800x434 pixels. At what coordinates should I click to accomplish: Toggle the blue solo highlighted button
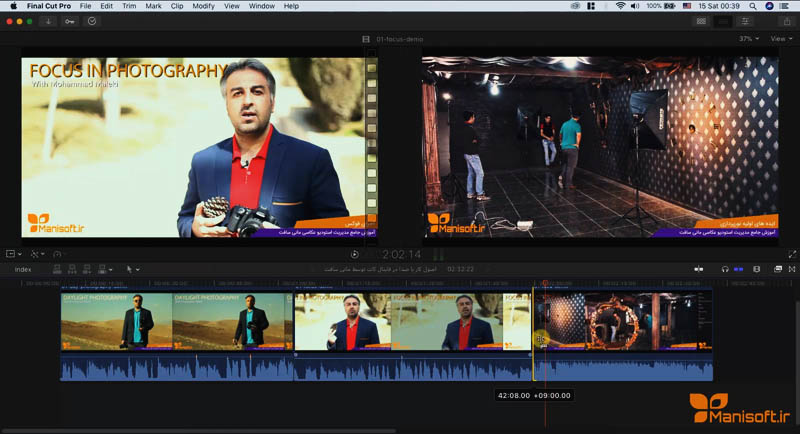click(738, 269)
